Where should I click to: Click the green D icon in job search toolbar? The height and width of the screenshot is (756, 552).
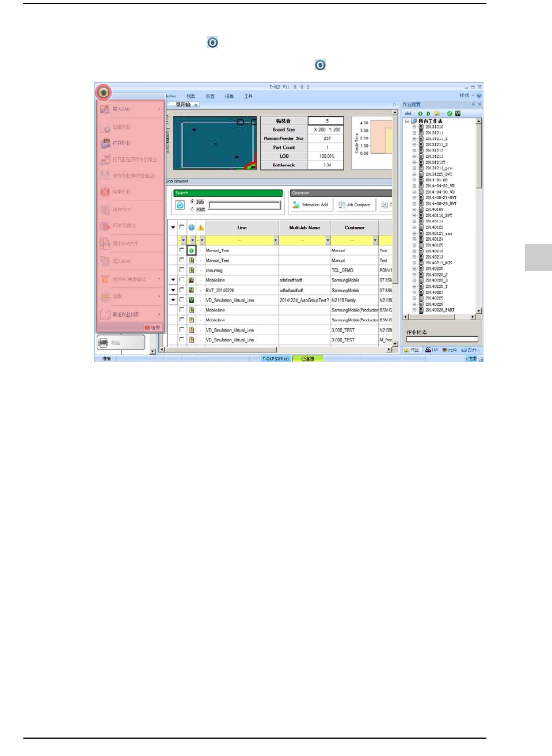click(428, 113)
